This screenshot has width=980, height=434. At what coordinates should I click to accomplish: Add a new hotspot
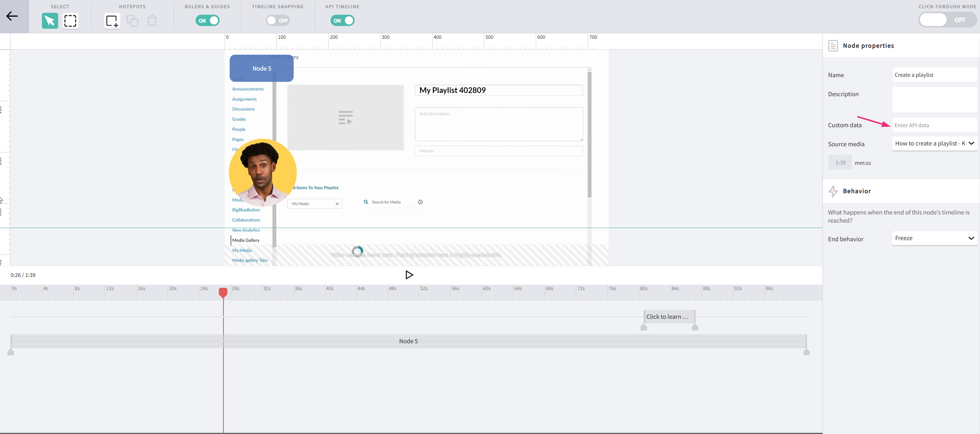(x=112, y=21)
